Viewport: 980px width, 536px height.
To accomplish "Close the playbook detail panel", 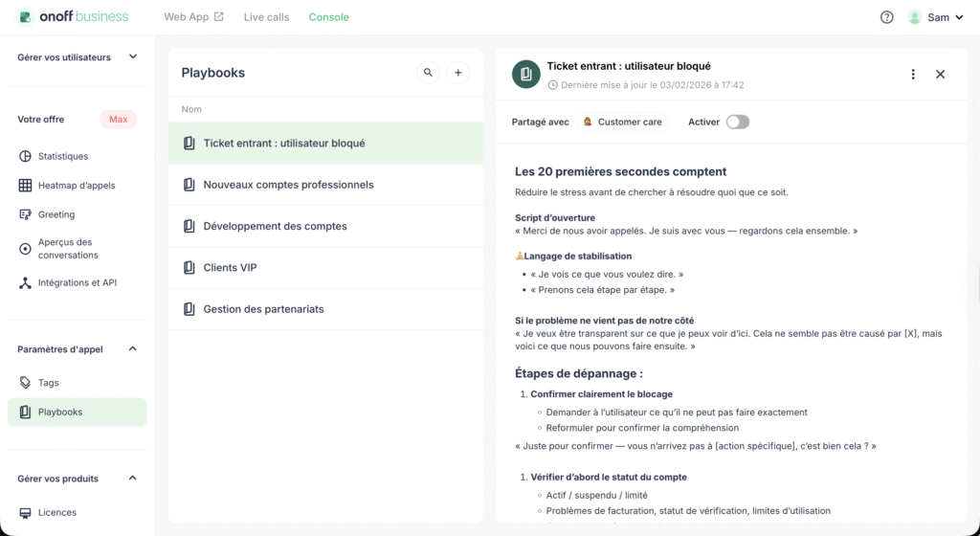I will [x=940, y=75].
